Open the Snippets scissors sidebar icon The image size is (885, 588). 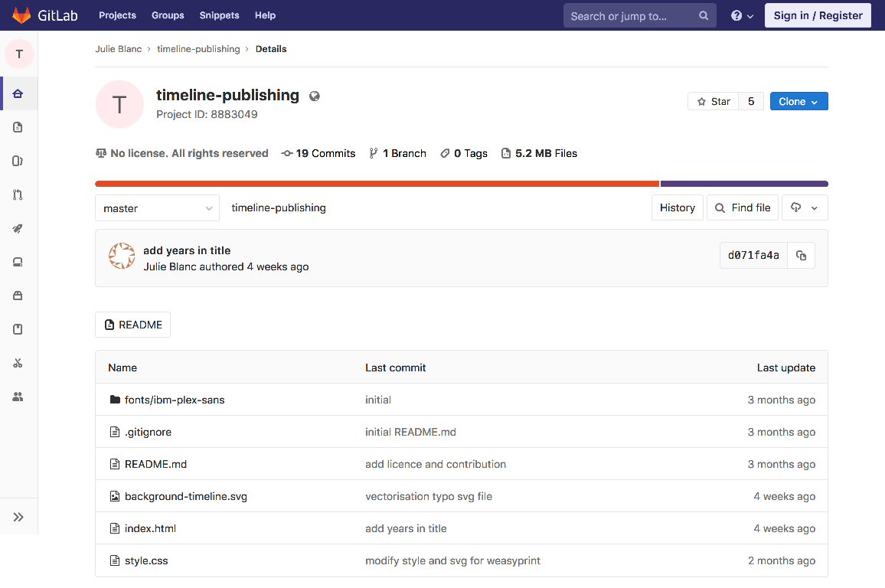click(18, 363)
